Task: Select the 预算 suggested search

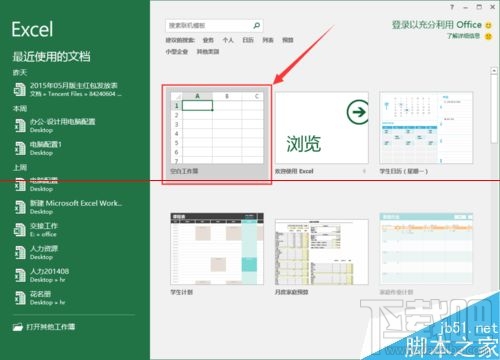Action: click(288, 40)
